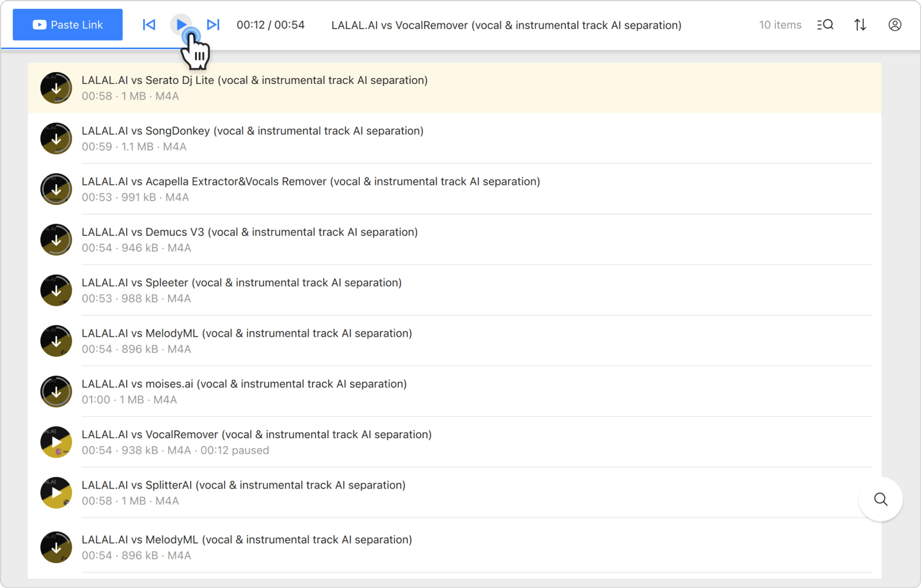This screenshot has height=588, width=921.
Task: Download the Spleeter comparison track
Action: pyautogui.click(x=56, y=290)
